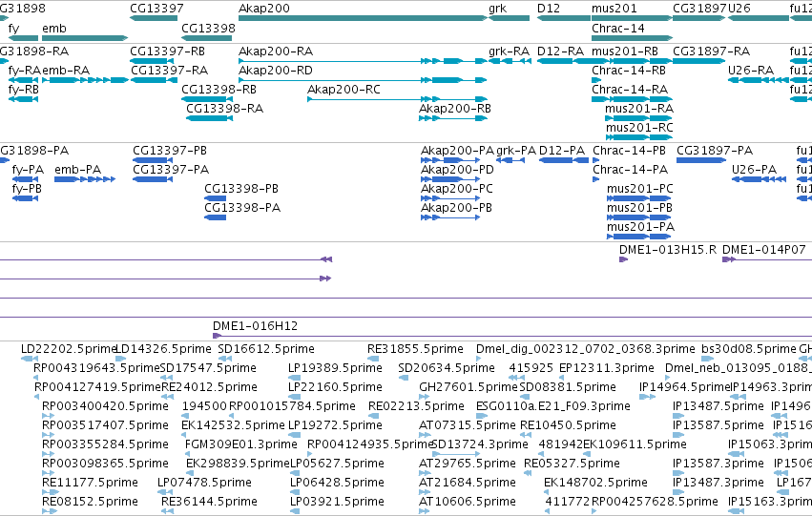Click the Akap200-PD protein label
The image size is (812, 516).
(457, 170)
